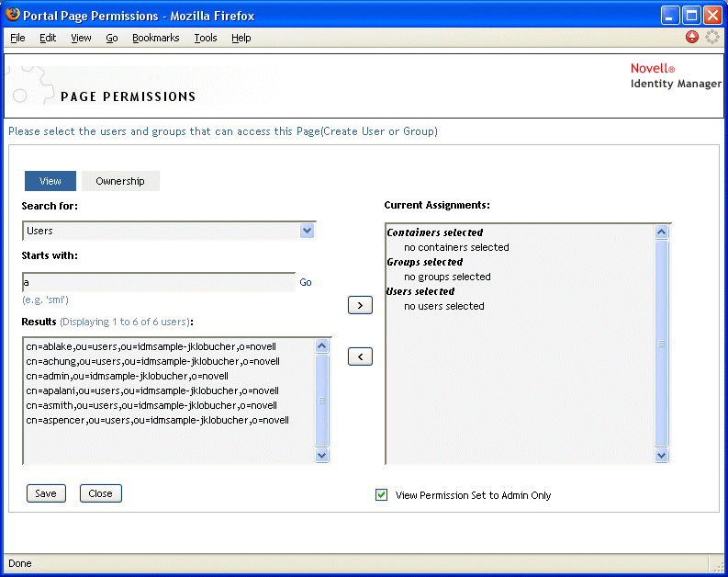Click up arrow of Current Assignments scrollbar
728x577 pixels.
[x=662, y=232]
